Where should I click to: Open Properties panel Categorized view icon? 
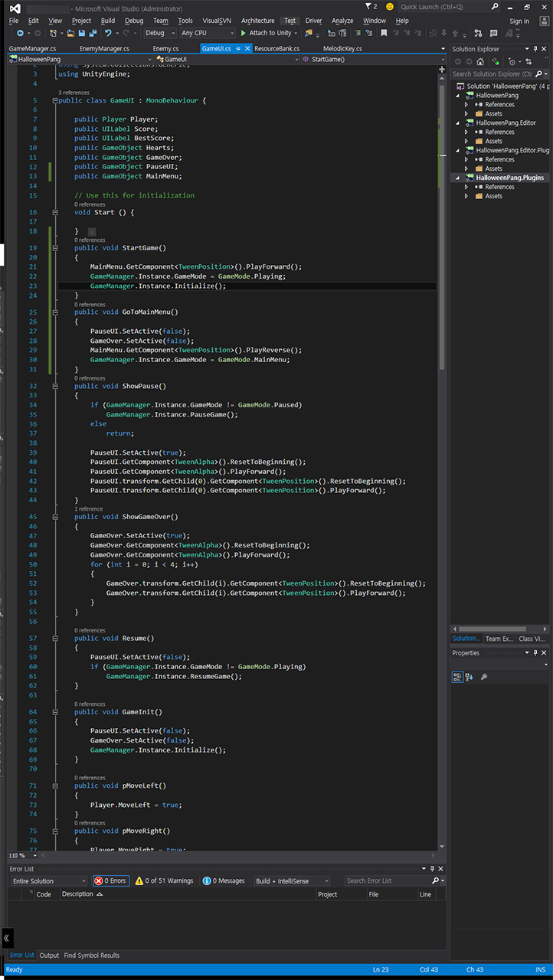(457, 677)
